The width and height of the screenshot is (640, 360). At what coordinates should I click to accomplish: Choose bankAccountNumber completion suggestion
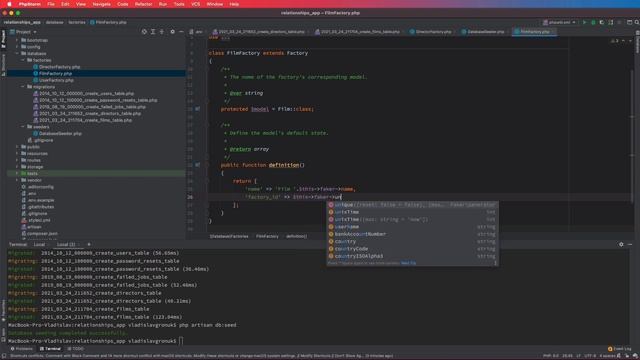click(412, 234)
